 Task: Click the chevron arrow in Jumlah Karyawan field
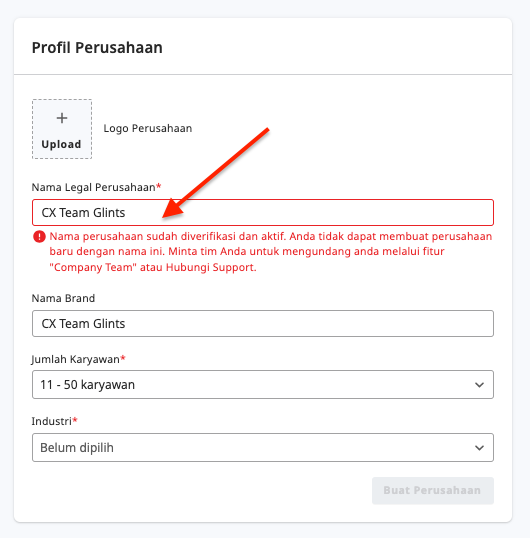pyautogui.click(x=479, y=385)
